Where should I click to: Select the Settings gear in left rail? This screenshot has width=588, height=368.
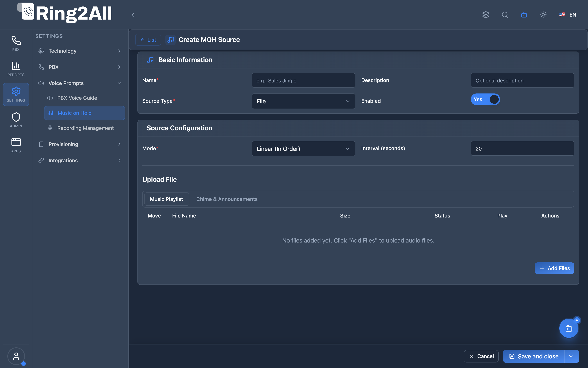16,94
